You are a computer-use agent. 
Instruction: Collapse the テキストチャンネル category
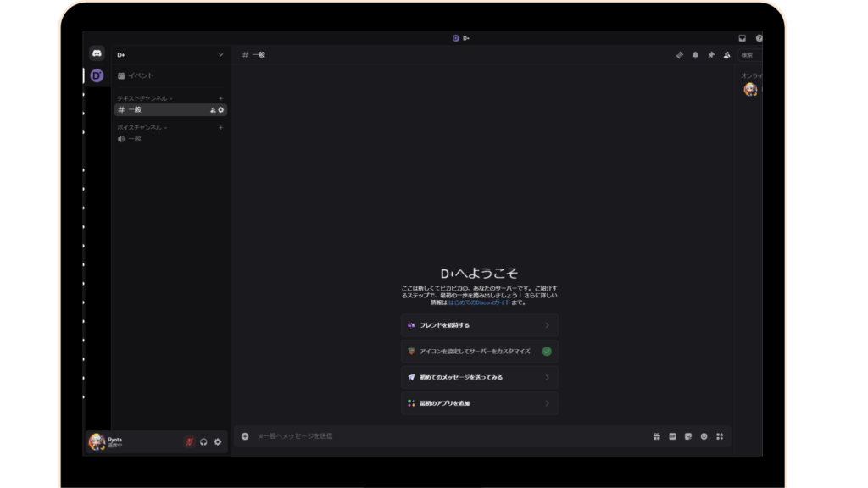click(145, 98)
